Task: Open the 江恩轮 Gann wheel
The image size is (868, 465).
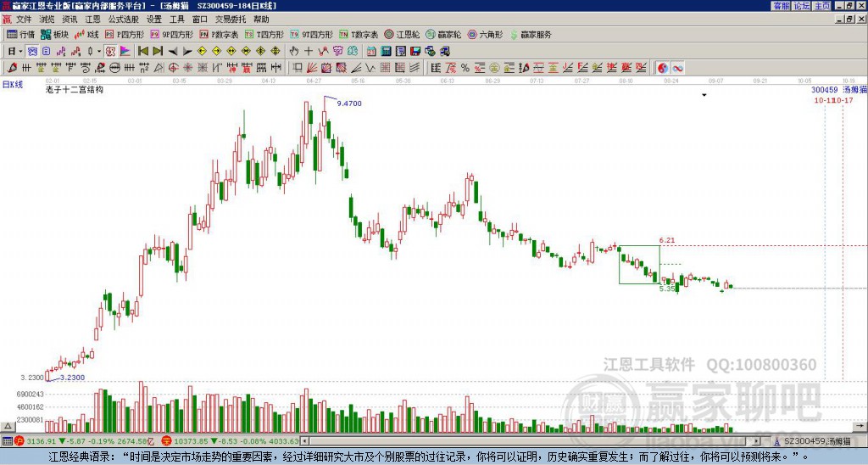Action: click(402, 34)
